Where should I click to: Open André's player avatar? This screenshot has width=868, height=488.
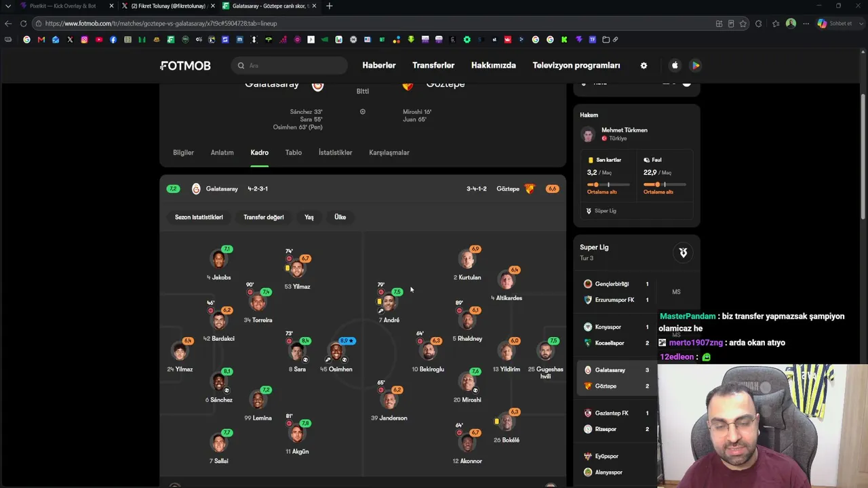pos(389,303)
